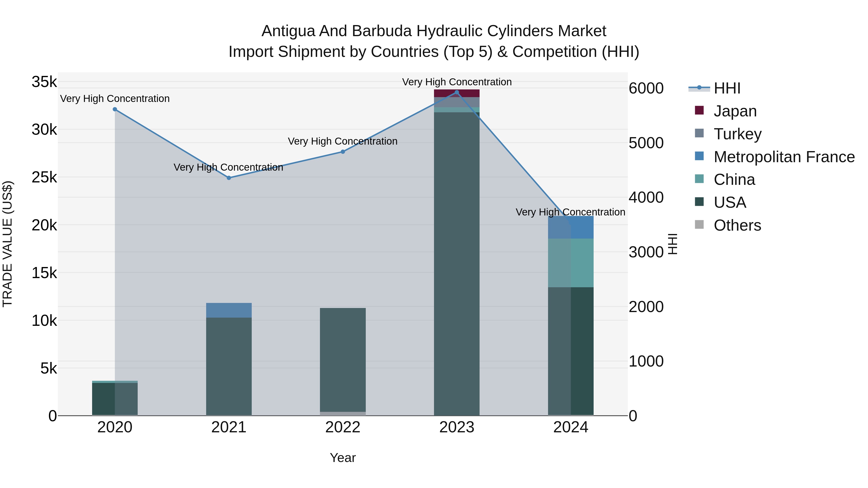Click the 2024 'Very High Concentration' annotation

570,212
